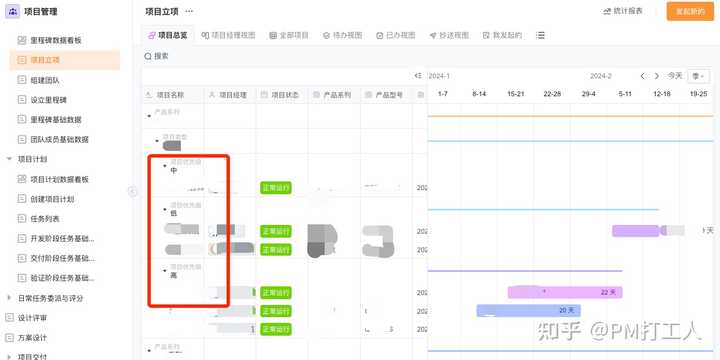
Task: Click the 正常运行 badge in 中 group
Action: pos(276,188)
